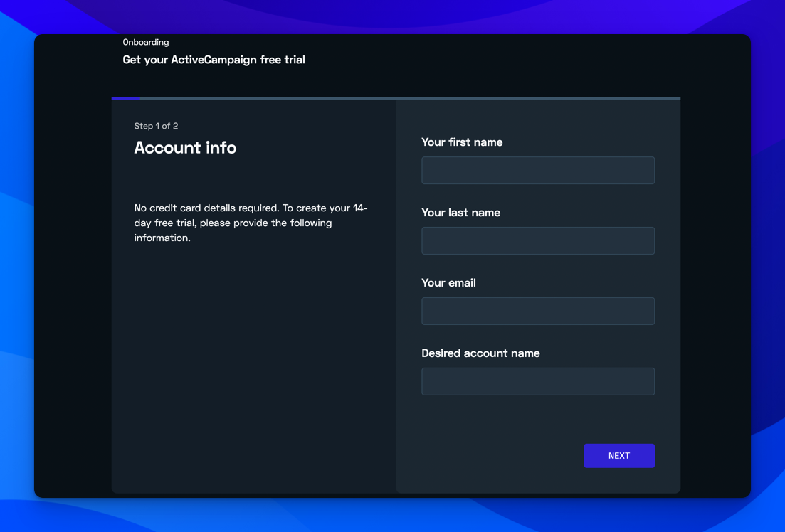The image size is (785, 532).
Task: Click the '14-day free trial' text line
Action: (233, 223)
